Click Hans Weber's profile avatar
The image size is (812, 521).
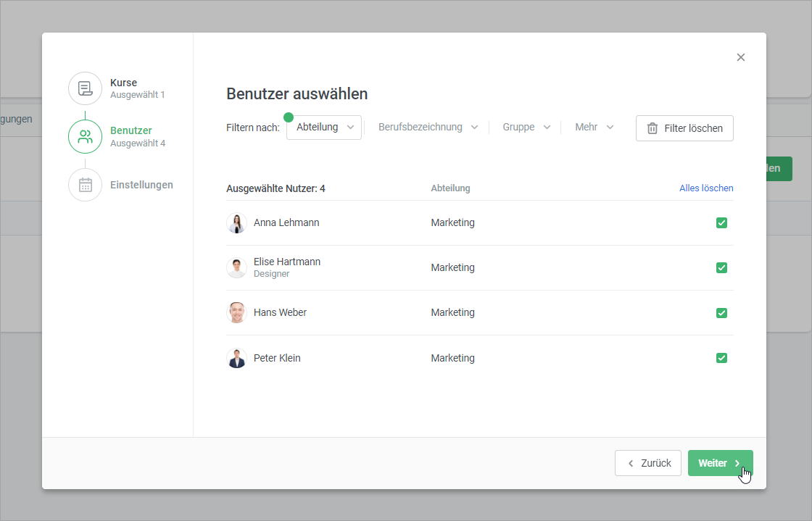coord(236,313)
